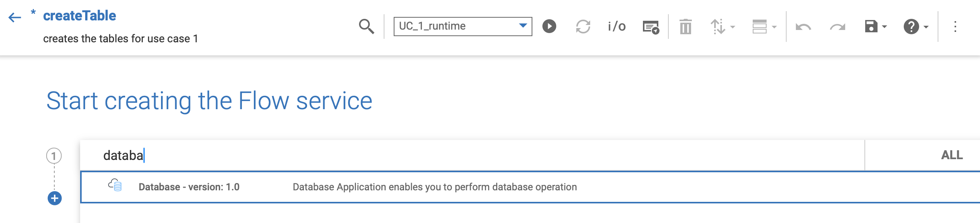Delete step using trash icon
The width and height of the screenshot is (980, 223).
[x=686, y=27]
